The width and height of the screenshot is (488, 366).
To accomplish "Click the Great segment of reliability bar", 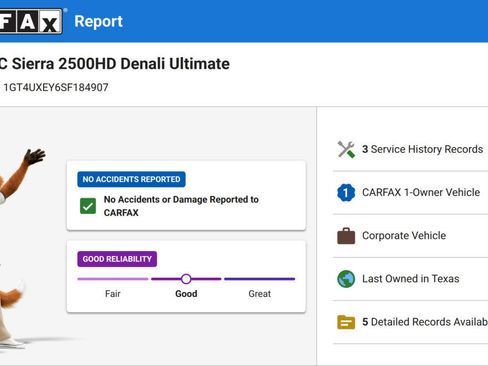I will [x=259, y=279].
